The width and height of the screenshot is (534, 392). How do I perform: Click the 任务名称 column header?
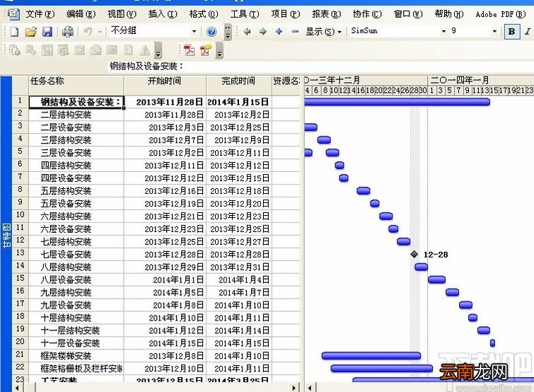[x=76, y=85]
